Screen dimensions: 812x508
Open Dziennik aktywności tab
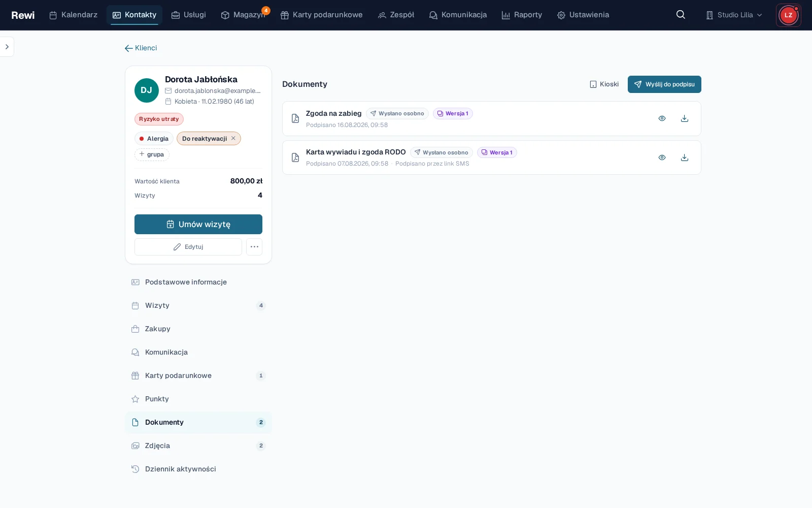(x=198, y=469)
